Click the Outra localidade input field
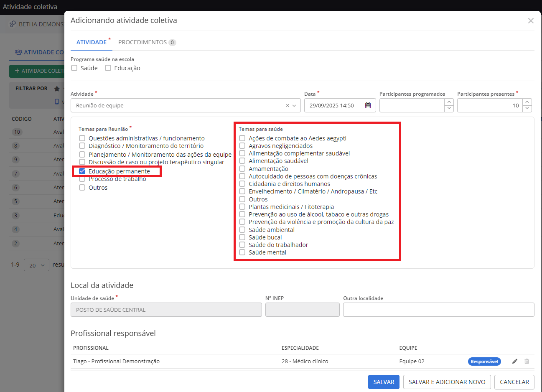This screenshot has height=392, width=542. pyautogui.click(x=438, y=310)
